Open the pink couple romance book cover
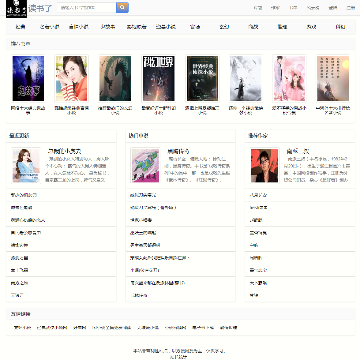 coord(289,78)
